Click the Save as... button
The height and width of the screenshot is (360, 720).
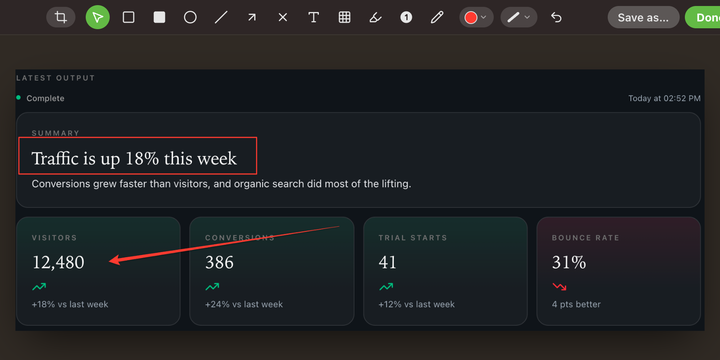pyautogui.click(x=643, y=17)
